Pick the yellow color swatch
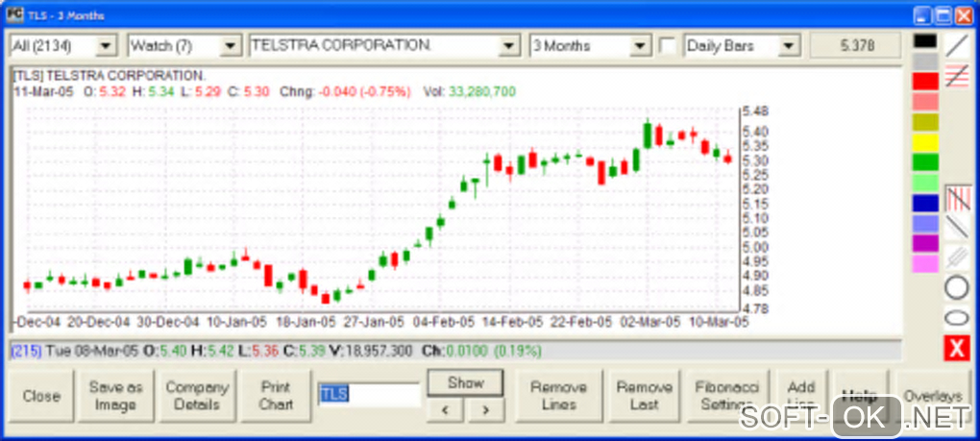980x441 pixels. [x=925, y=142]
